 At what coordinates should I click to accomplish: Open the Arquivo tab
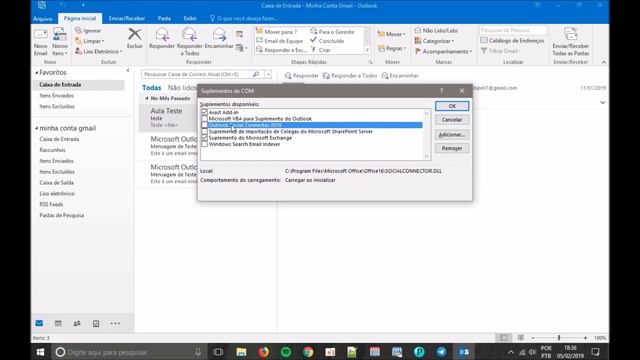click(42, 18)
